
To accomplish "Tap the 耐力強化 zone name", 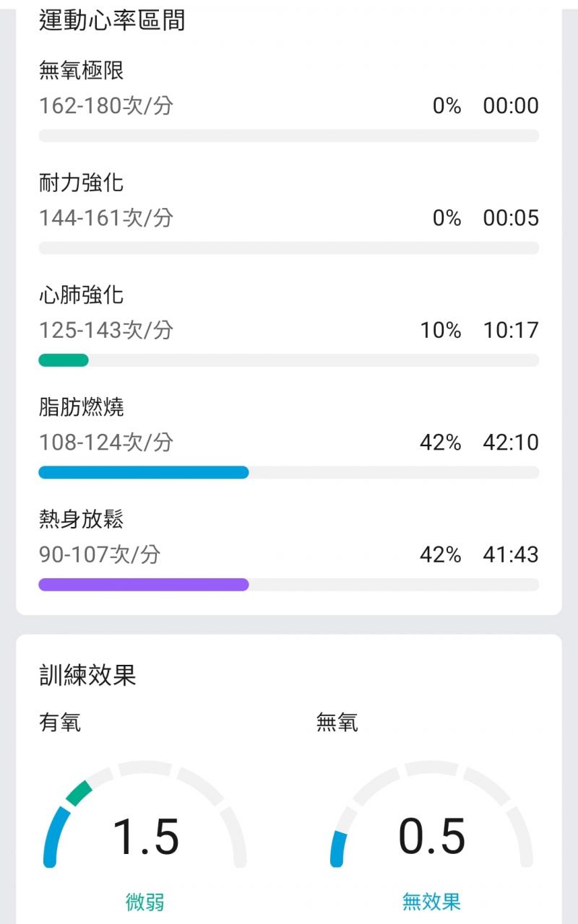I will click(x=82, y=183).
